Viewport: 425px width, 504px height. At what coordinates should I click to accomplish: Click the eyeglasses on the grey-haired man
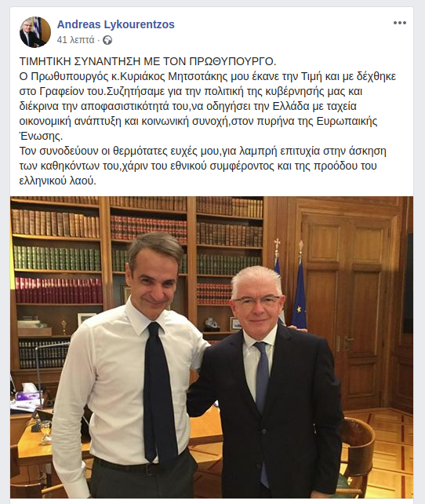pos(256,301)
